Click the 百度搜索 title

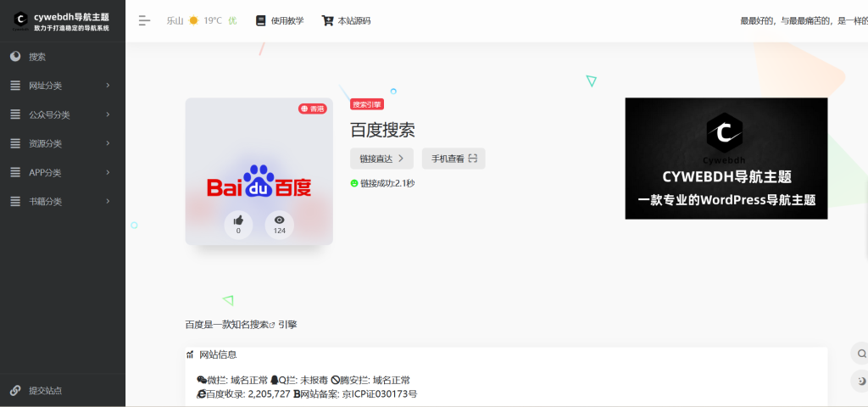(x=382, y=130)
